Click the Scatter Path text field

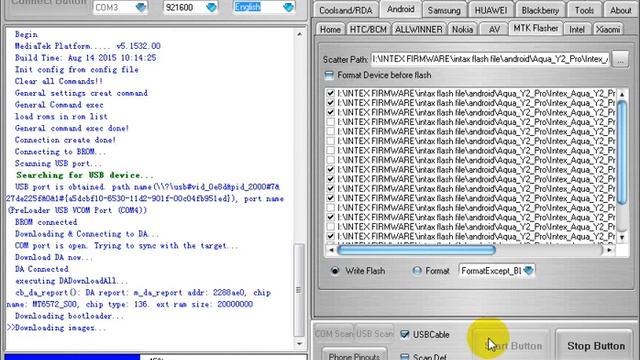click(490, 59)
